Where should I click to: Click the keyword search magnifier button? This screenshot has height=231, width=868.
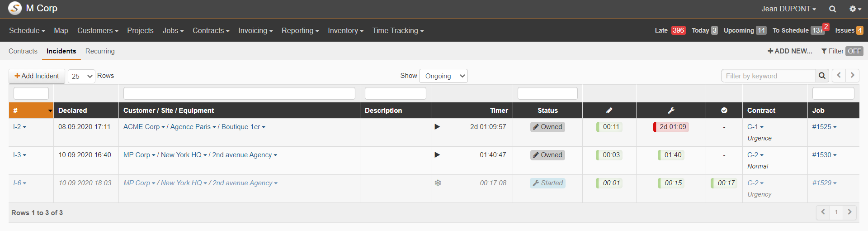(822, 76)
